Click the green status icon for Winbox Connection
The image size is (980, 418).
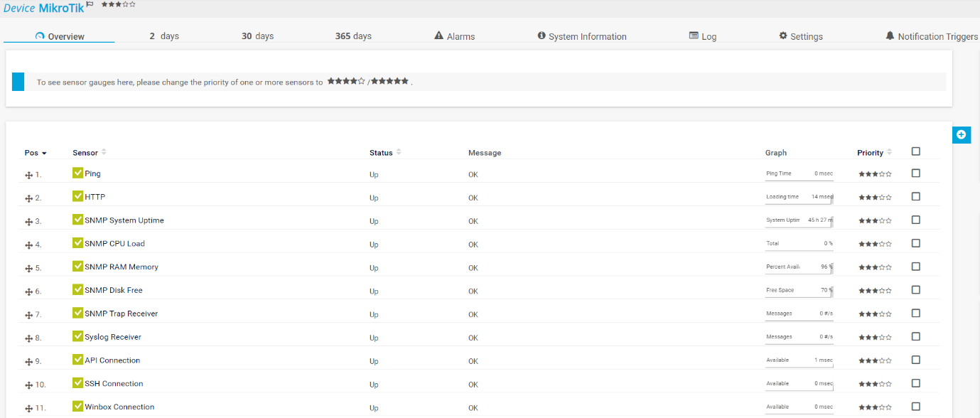(x=77, y=407)
